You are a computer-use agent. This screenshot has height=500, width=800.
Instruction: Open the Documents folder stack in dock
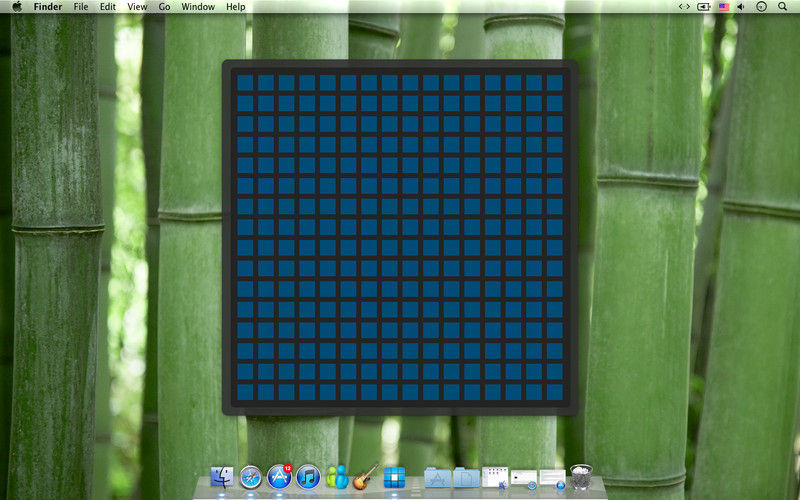click(x=466, y=478)
